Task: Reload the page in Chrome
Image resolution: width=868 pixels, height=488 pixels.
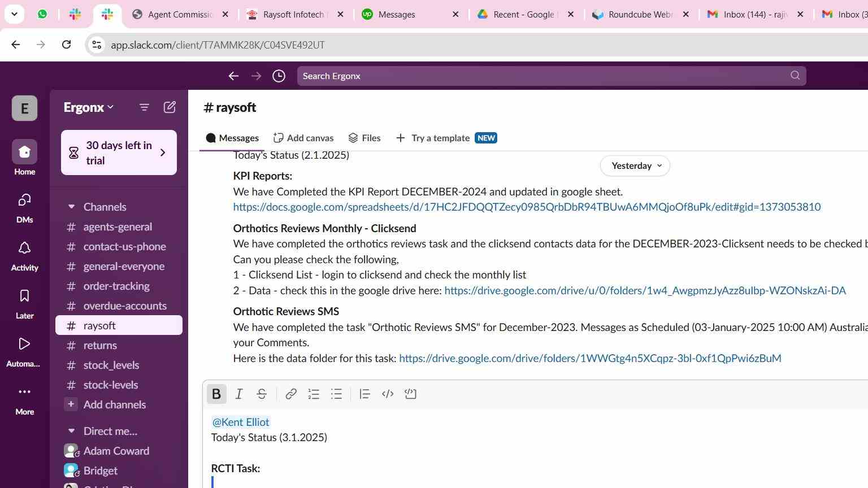Action: 66,45
